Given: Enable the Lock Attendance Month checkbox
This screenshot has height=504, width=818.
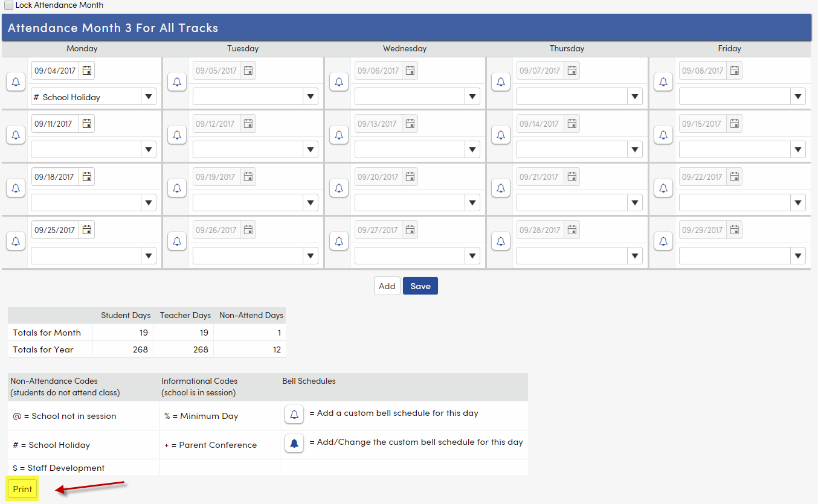Looking at the screenshot, I should tap(8, 5).
